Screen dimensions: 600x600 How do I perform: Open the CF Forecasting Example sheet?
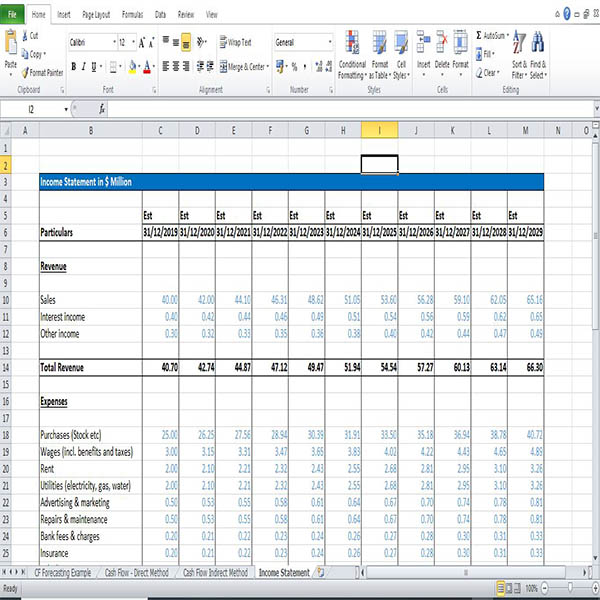click(62, 572)
